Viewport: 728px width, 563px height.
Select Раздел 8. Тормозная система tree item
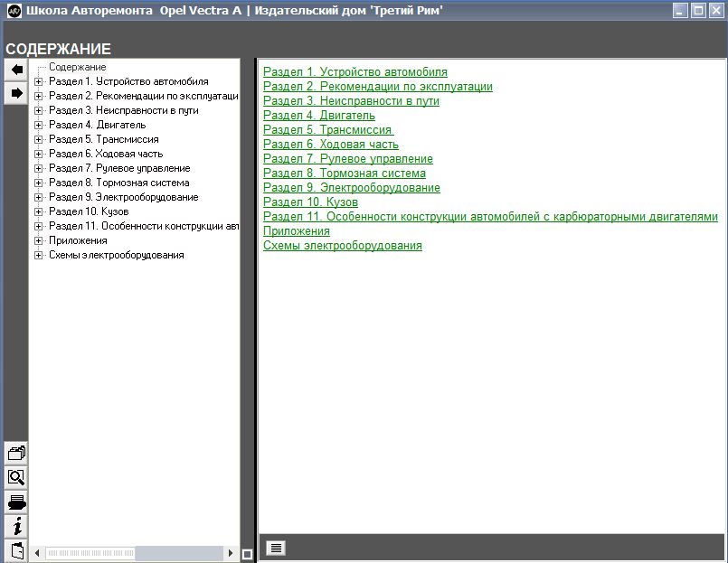[118, 183]
